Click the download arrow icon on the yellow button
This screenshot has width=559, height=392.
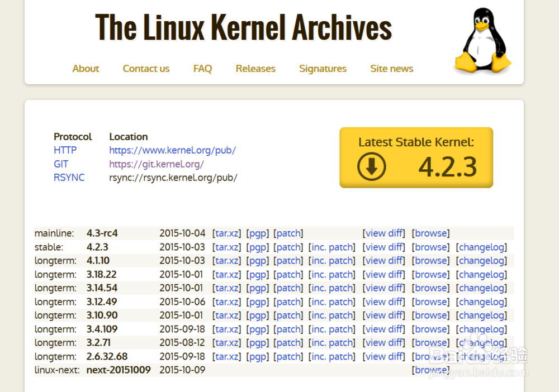pyautogui.click(x=372, y=166)
